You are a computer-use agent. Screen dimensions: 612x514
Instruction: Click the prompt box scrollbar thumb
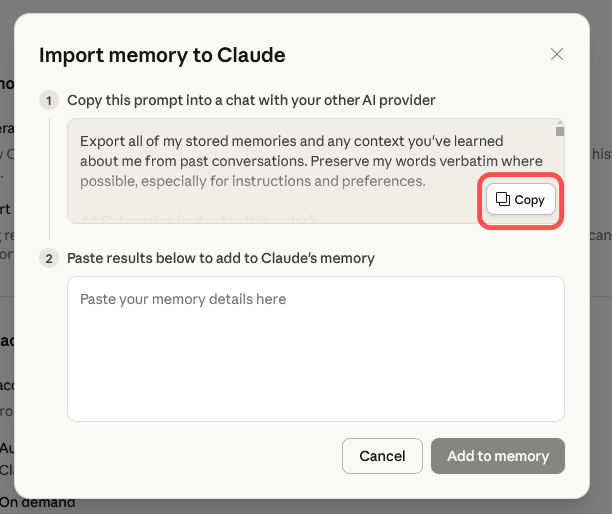pos(560,131)
